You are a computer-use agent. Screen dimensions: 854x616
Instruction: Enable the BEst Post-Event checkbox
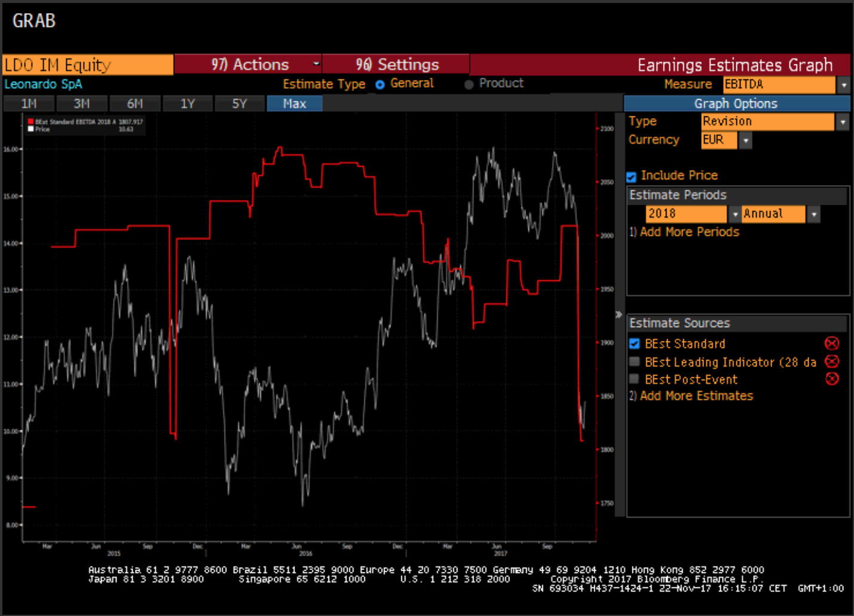634,379
